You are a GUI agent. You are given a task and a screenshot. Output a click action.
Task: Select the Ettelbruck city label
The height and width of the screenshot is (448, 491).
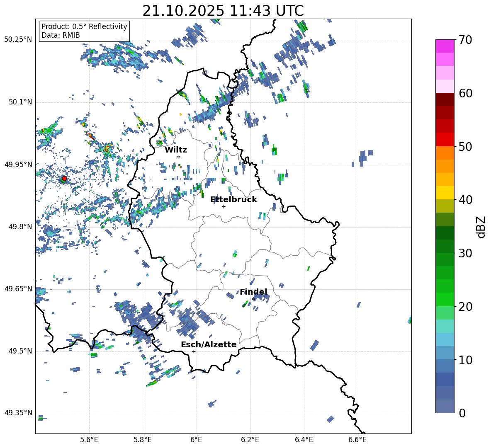tap(233, 199)
